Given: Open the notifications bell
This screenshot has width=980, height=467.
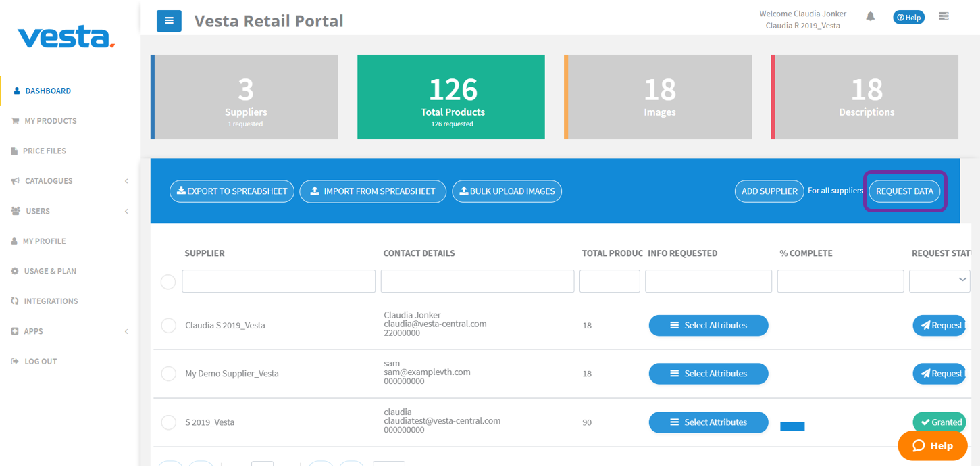Looking at the screenshot, I should pos(871,17).
